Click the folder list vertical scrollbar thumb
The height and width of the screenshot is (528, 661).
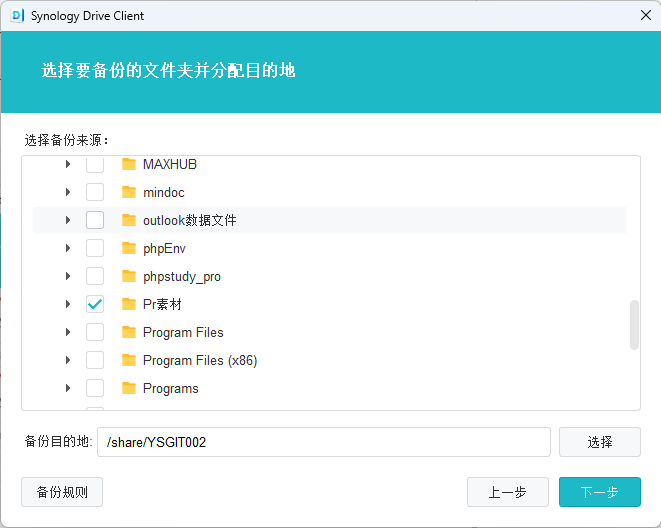click(634, 325)
